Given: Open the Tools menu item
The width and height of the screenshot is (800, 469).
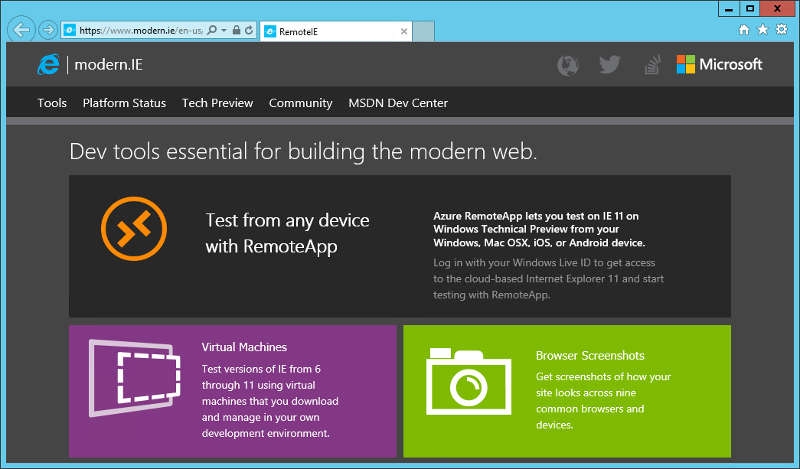Looking at the screenshot, I should click(x=52, y=103).
